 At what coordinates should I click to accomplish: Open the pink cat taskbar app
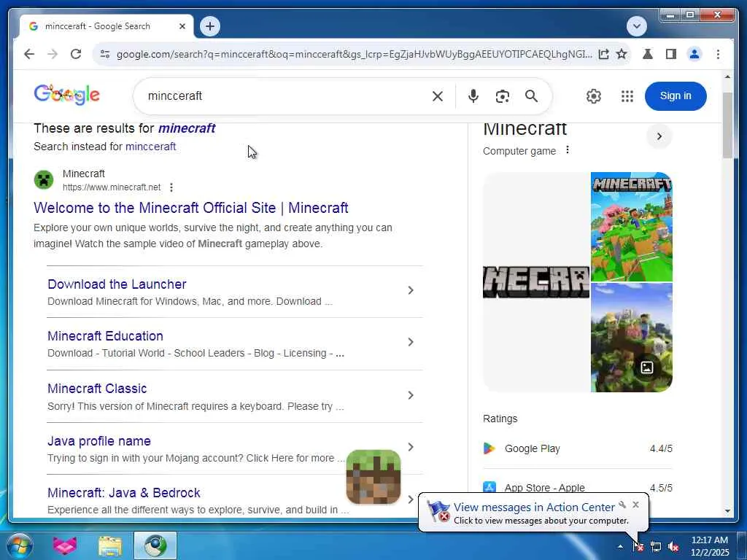(65, 545)
